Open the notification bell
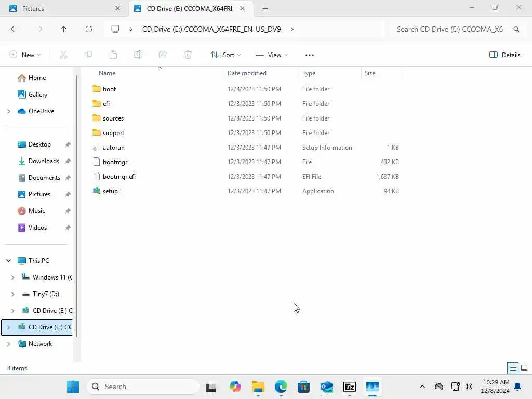 (518, 387)
